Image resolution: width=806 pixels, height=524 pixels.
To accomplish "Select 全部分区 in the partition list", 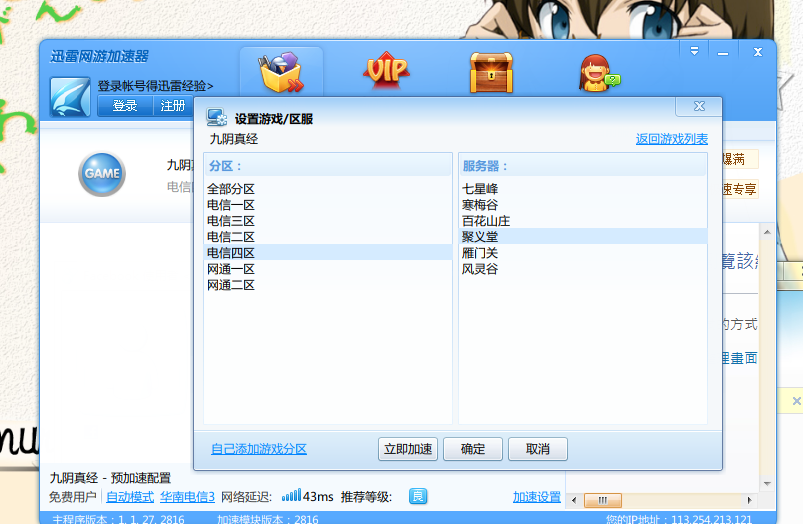I will point(231,189).
